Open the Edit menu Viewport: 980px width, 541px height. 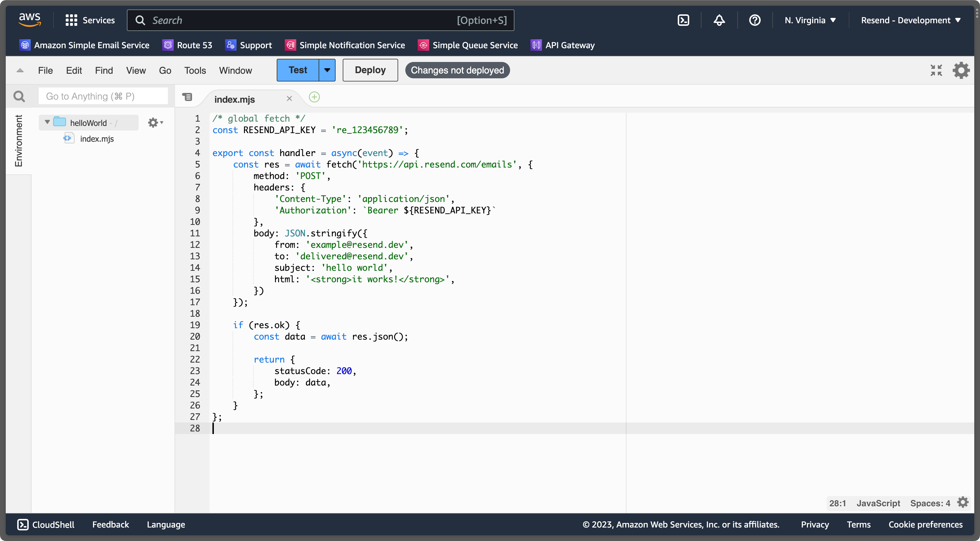tap(74, 70)
